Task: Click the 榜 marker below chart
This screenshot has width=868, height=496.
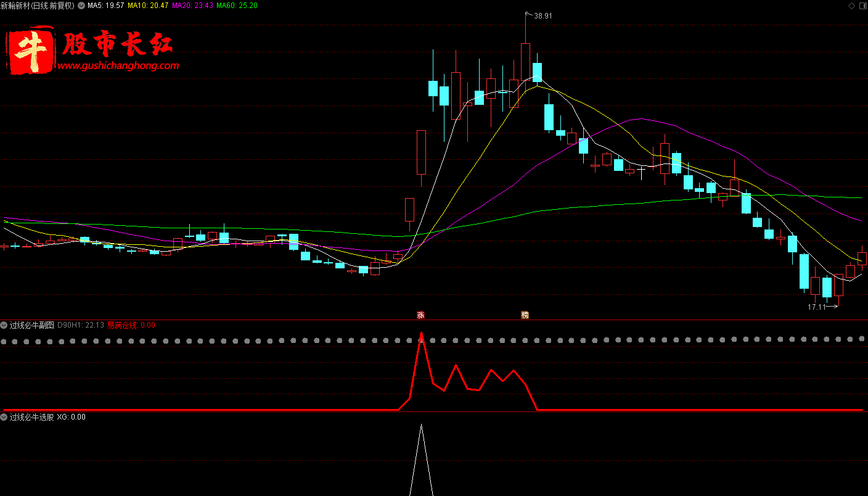Action: pos(525,315)
